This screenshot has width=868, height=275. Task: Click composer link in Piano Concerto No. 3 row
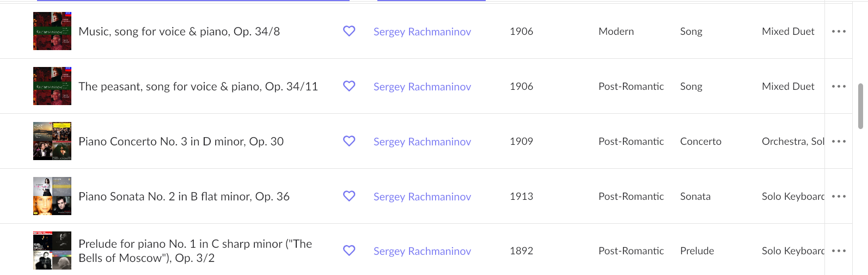point(422,142)
